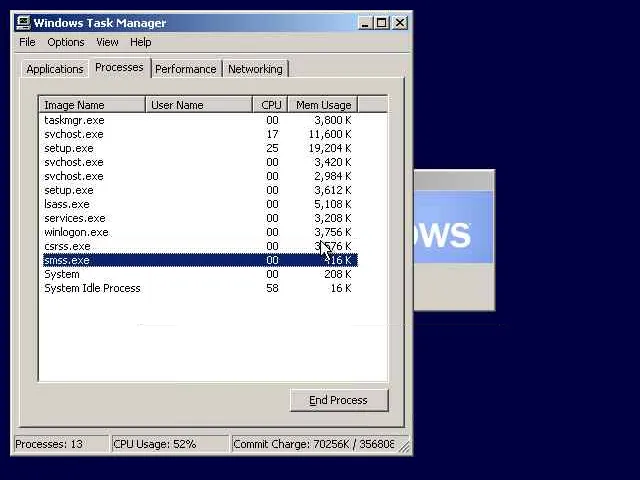Sort by User Name column header
640x480 pixels.
pyautogui.click(x=199, y=105)
